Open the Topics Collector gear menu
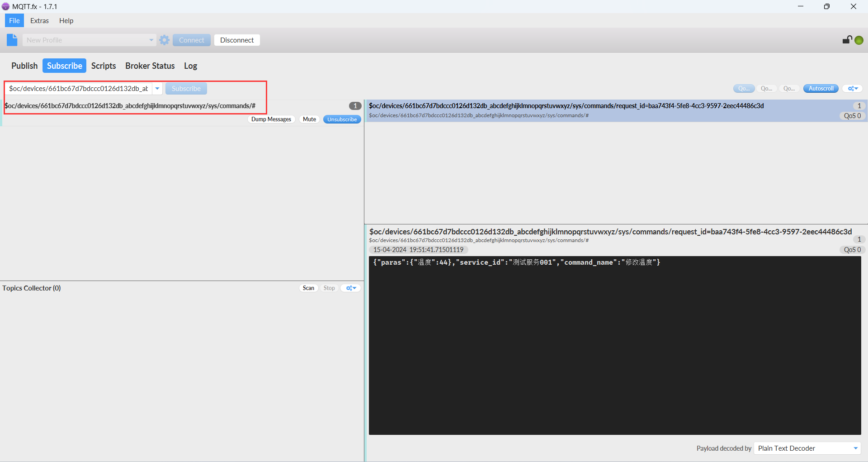This screenshot has width=868, height=462. [351, 288]
